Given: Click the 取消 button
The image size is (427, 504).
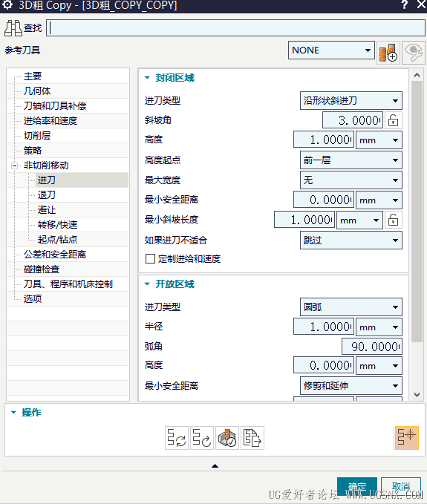Looking at the screenshot, I should (401, 487).
